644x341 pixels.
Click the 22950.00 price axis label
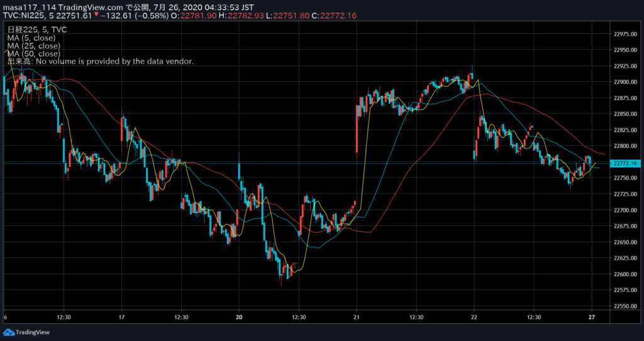coord(625,50)
